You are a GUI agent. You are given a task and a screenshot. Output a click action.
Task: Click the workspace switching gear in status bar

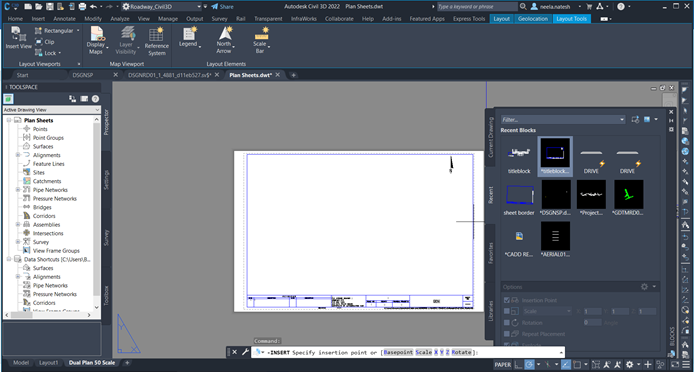pos(629,364)
